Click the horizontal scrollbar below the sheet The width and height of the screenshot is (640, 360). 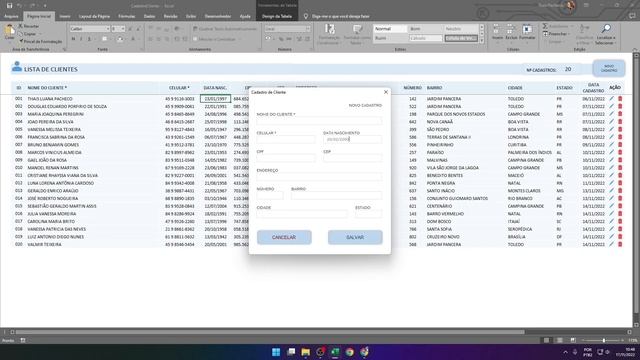[269, 332]
